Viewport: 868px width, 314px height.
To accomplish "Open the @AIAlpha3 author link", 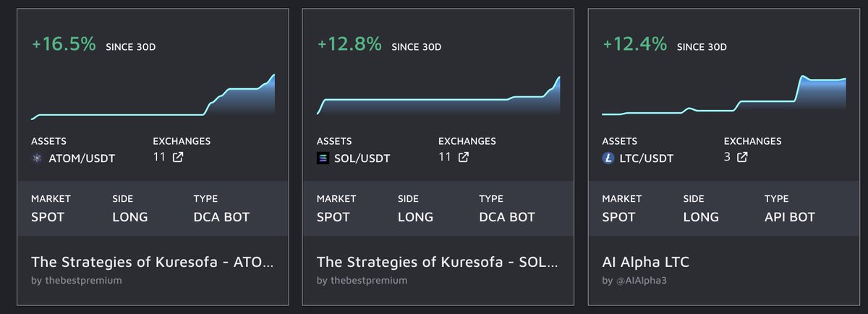I will click(640, 280).
